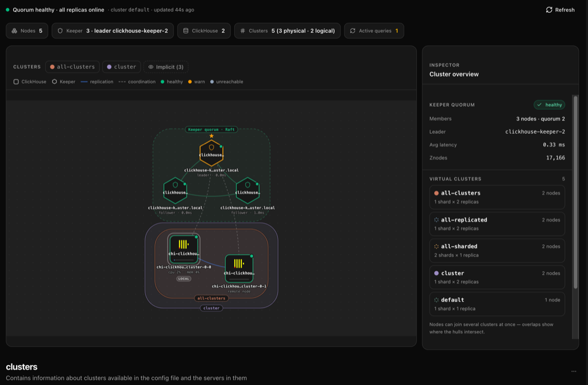Click the leader clickhouse-keeper-2 value
The height and width of the screenshot is (385, 588).
pyautogui.click(x=535, y=132)
